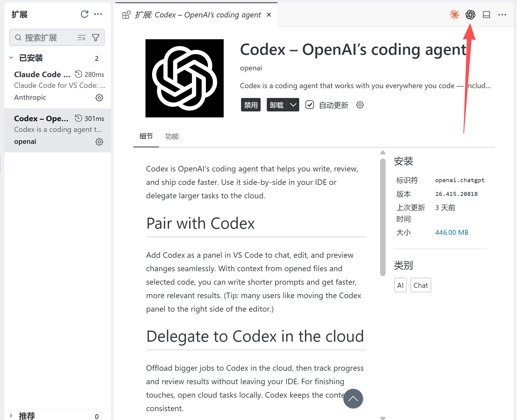Click the 301ms activation time of Codex
Screen dimensions: 517x420
[x=94, y=118]
